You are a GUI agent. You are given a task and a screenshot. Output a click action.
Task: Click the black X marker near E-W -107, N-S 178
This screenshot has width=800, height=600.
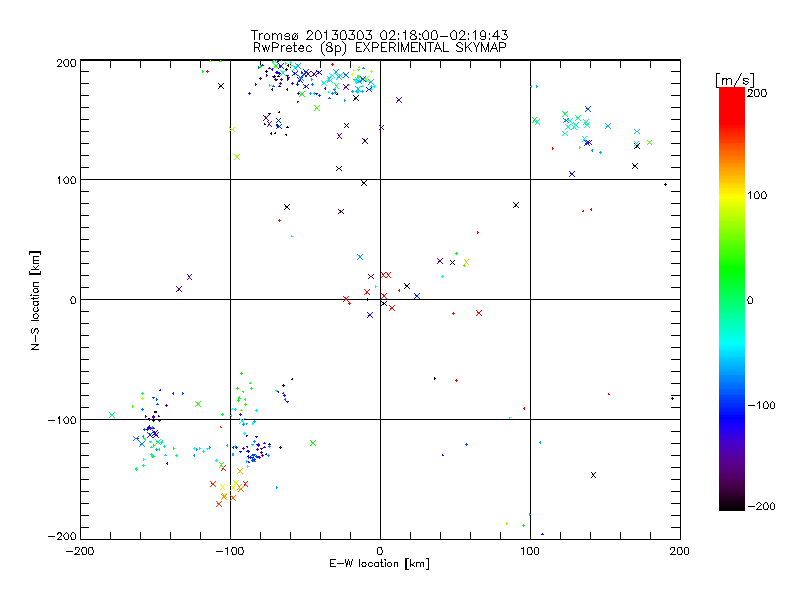coord(221,86)
